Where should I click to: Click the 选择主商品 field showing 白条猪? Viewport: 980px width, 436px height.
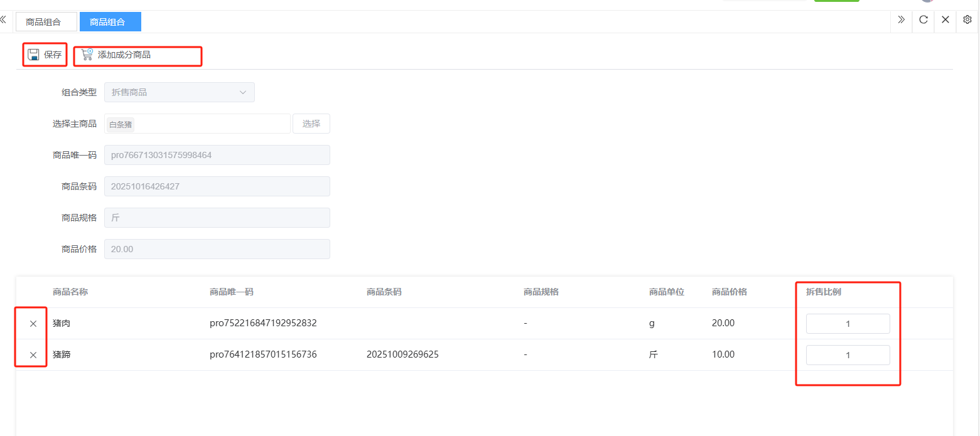(197, 124)
